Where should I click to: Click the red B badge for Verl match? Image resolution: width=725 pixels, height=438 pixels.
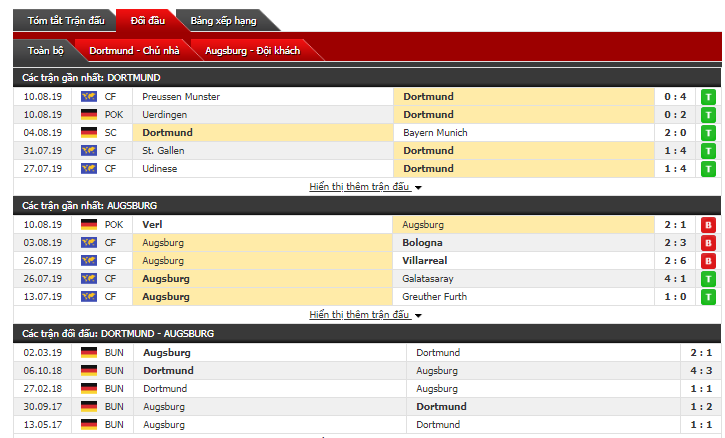[x=708, y=225]
